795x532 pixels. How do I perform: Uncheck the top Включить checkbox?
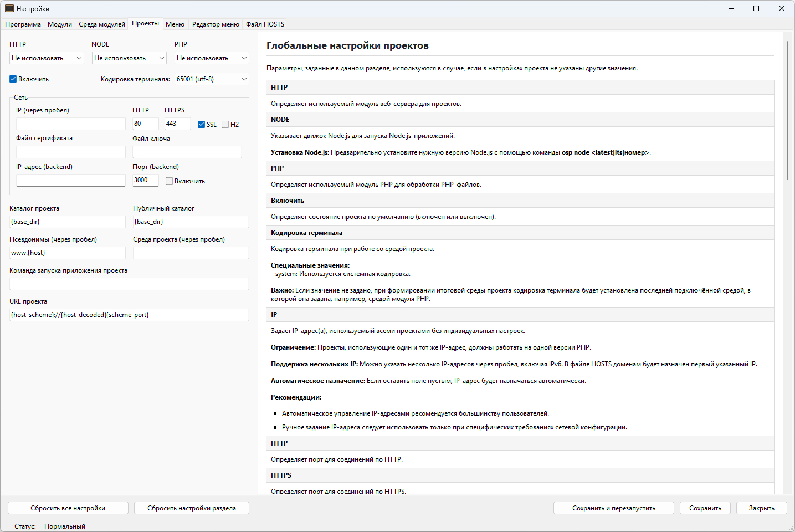tap(13, 79)
